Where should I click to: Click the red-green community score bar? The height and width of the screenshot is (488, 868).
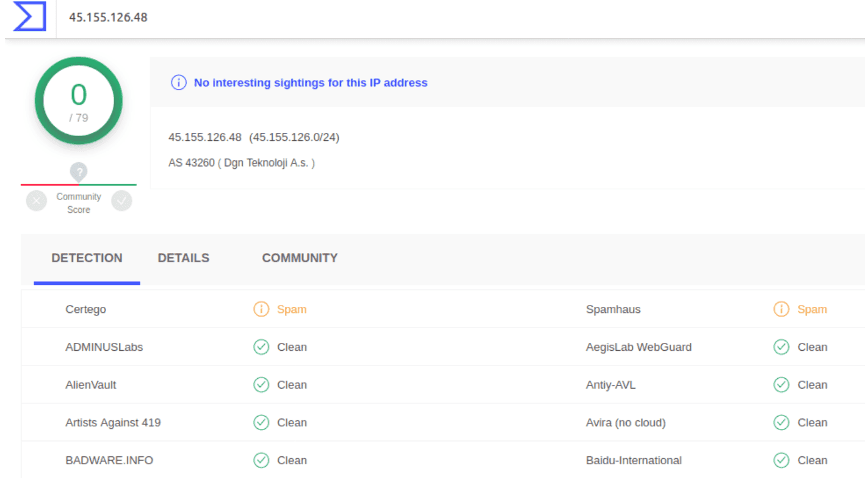79,184
